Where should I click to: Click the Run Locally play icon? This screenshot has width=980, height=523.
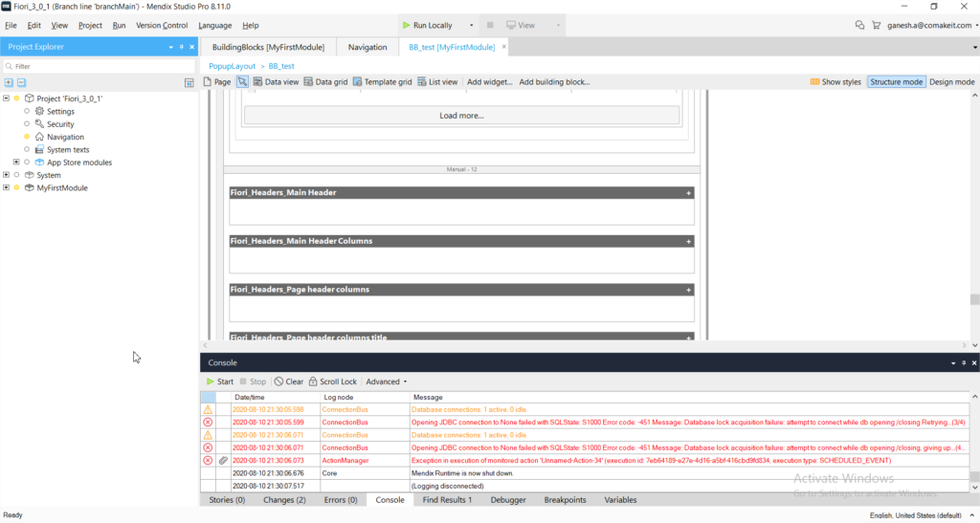tap(406, 25)
